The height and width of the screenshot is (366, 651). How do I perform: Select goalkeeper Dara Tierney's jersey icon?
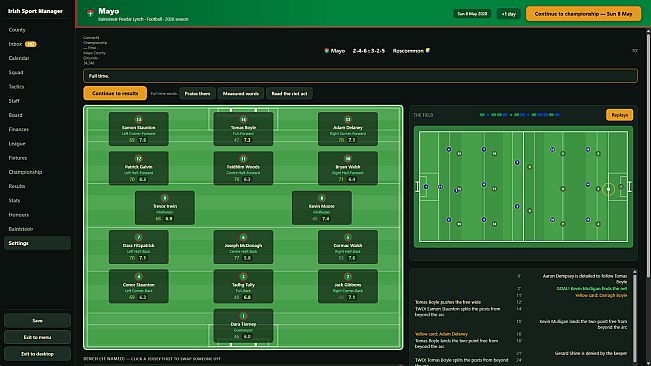coord(243,316)
